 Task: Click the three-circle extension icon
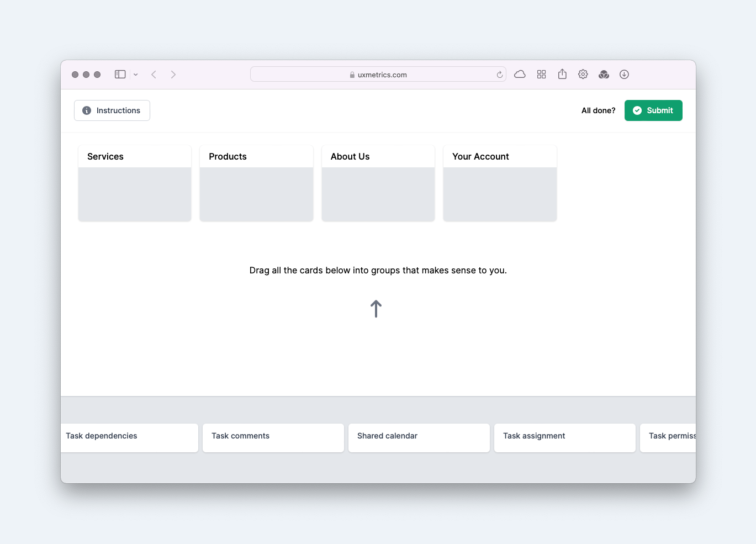(604, 75)
